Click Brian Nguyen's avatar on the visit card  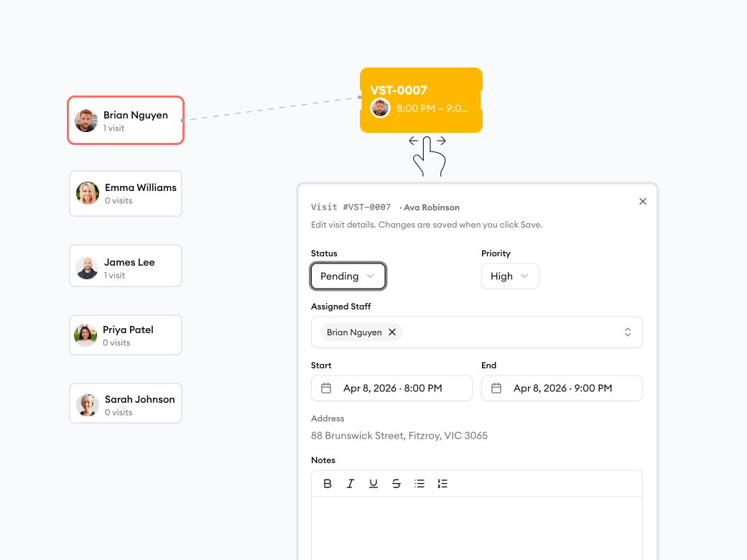point(379,108)
